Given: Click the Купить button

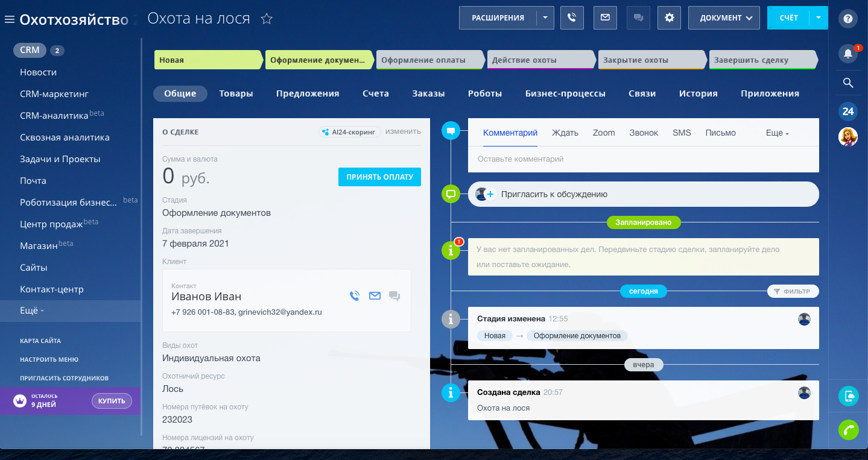Looking at the screenshot, I should coord(112,401).
